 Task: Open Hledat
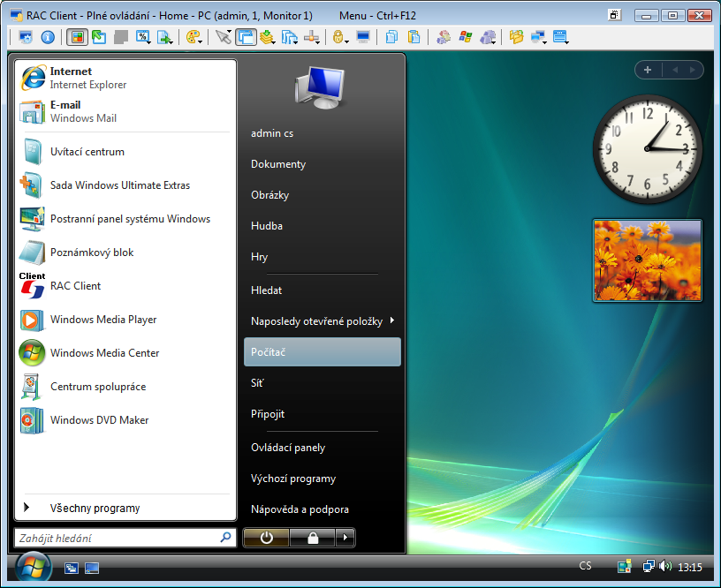322,290
